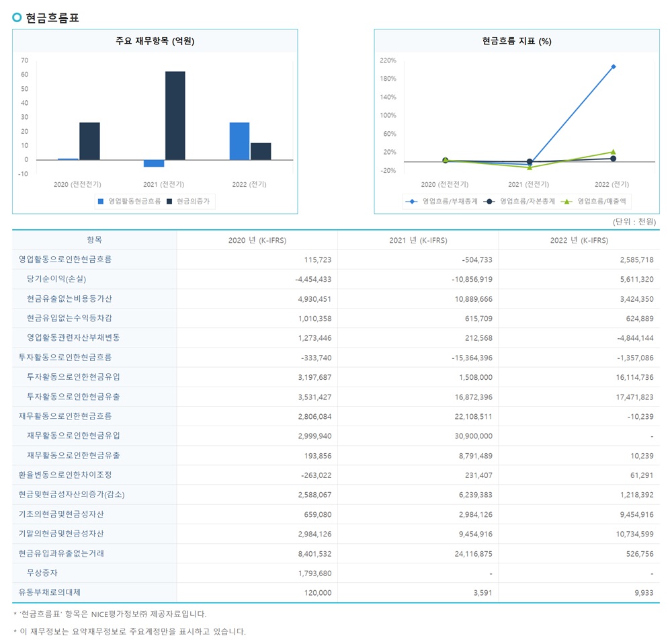Toggle 영업흐름/매출액 legend entry
672x640 pixels.
pyautogui.click(x=593, y=201)
